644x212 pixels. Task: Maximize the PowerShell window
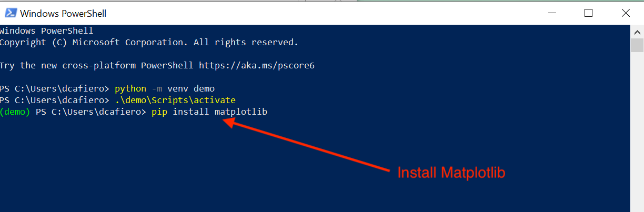click(x=588, y=13)
